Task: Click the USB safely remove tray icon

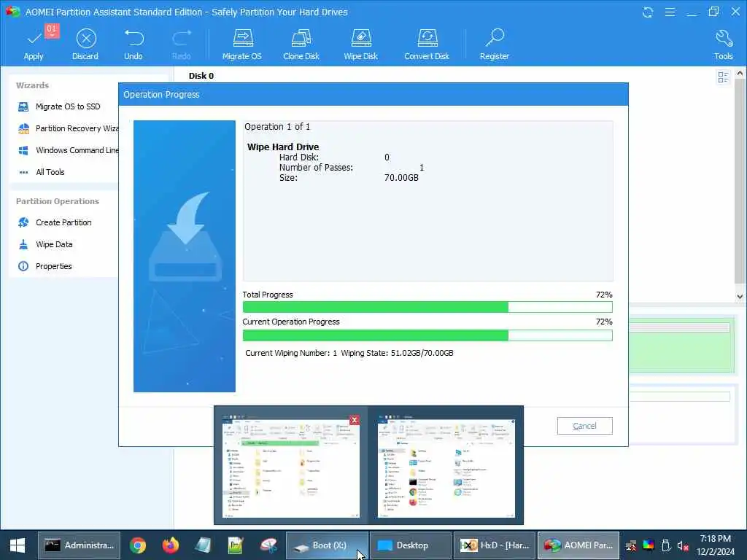Action: coord(666,545)
